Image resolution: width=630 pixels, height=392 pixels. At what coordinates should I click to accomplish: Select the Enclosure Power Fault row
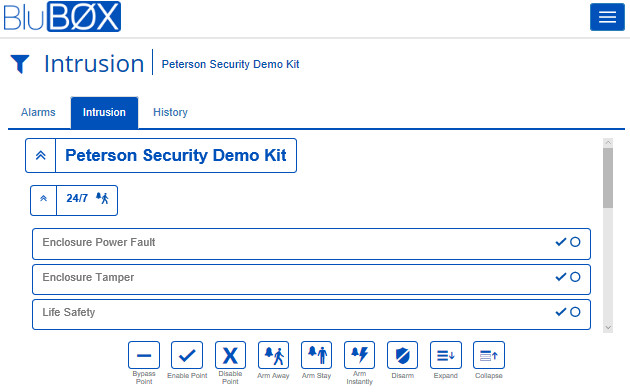coord(311,244)
